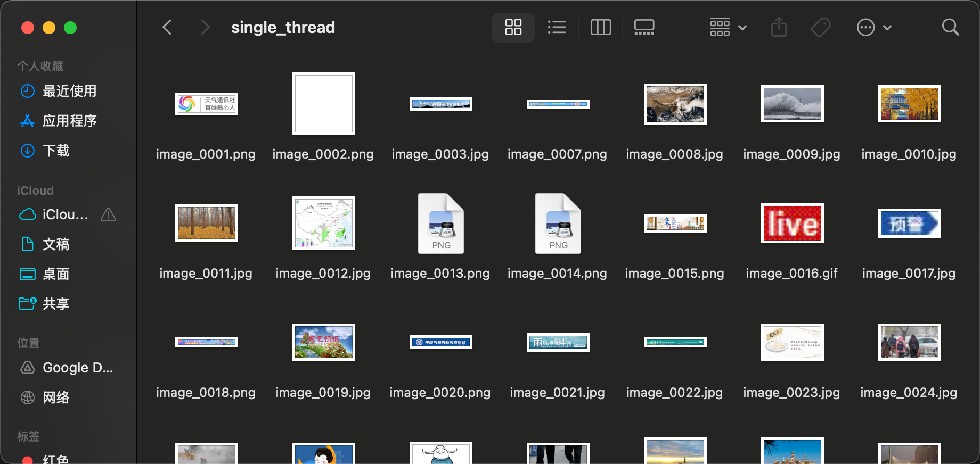Open the more actions ellipsis menu
This screenshot has height=464, width=980.
[873, 27]
